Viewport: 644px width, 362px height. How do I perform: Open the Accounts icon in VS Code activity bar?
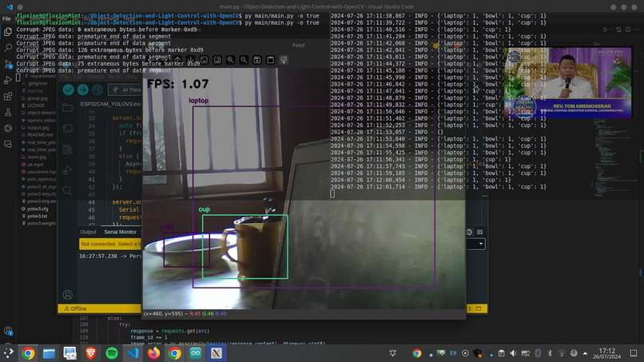pyautogui.click(x=8, y=331)
